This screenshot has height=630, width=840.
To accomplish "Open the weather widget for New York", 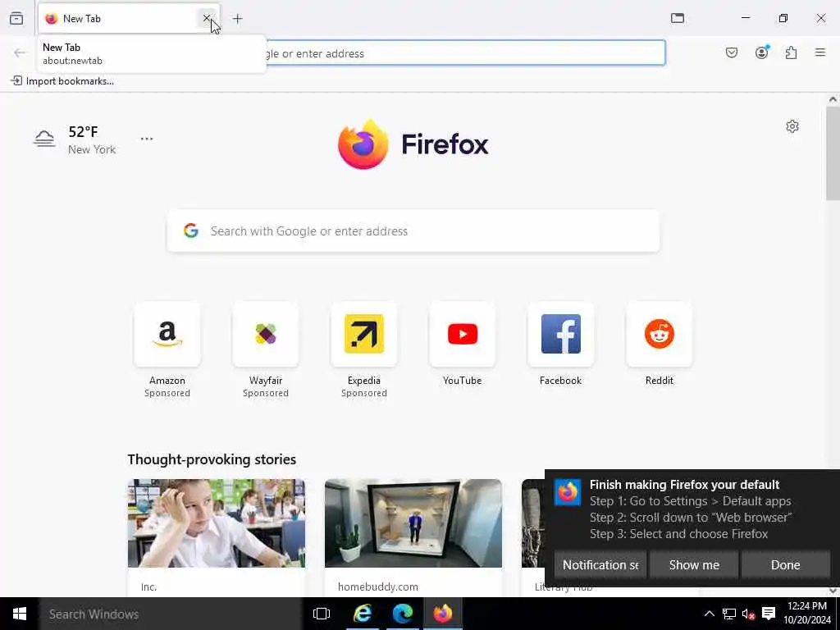I will (x=75, y=139).
